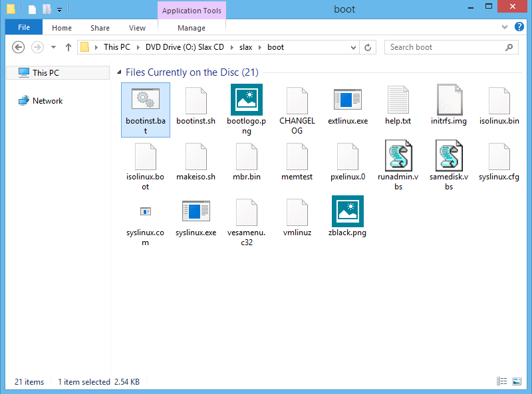The height and width of the screenshot is (394, 532).
Task: Select the runadmin.vbs script file
Action: click(x=398, y=157)
